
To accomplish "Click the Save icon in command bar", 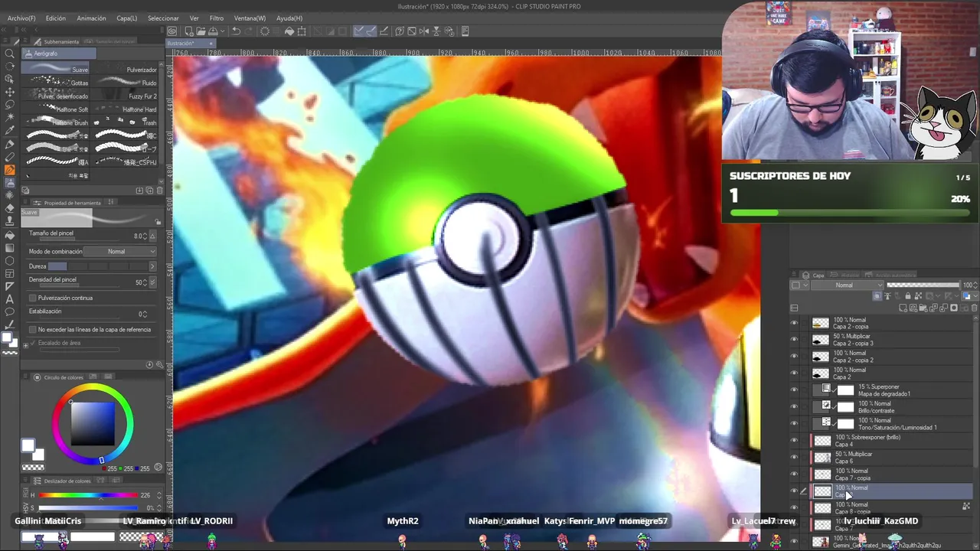I will tap(212, 31).
